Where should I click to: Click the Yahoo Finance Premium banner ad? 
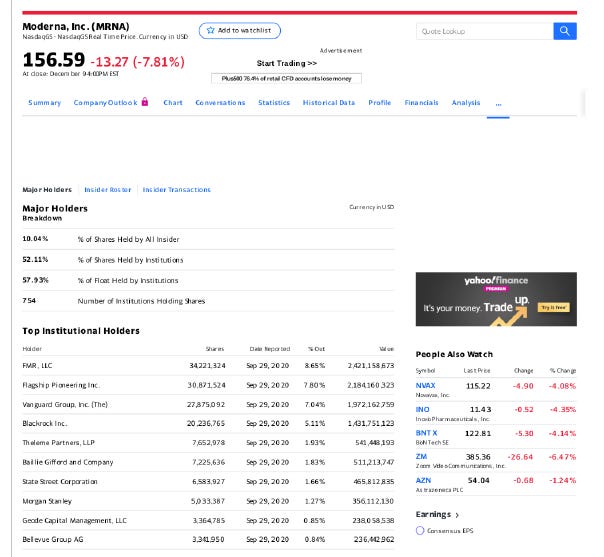(x=496, y=299)
